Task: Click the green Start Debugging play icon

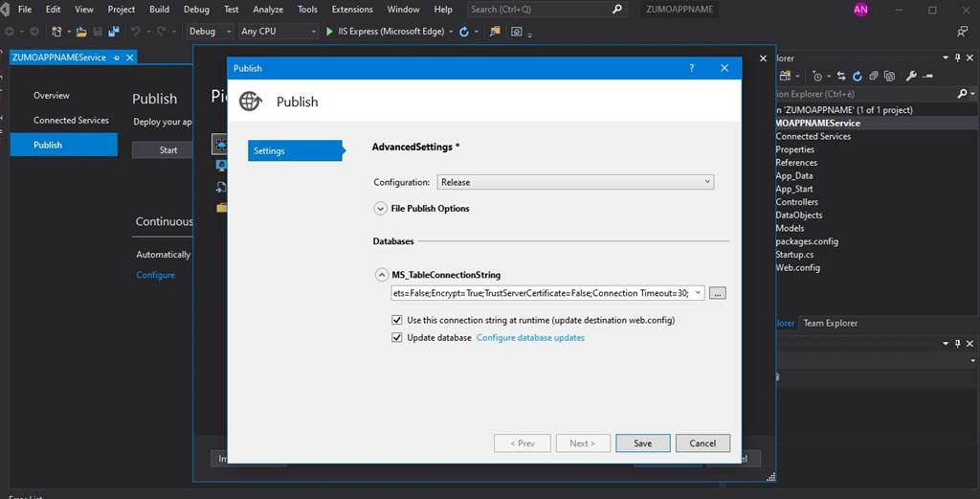Action: [x=330, y=32]
